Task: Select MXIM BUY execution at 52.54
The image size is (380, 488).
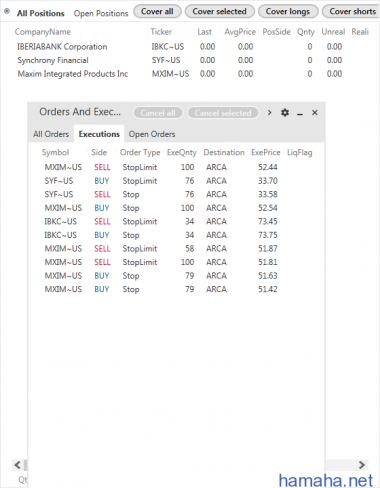Action: [x=177, y=208]
